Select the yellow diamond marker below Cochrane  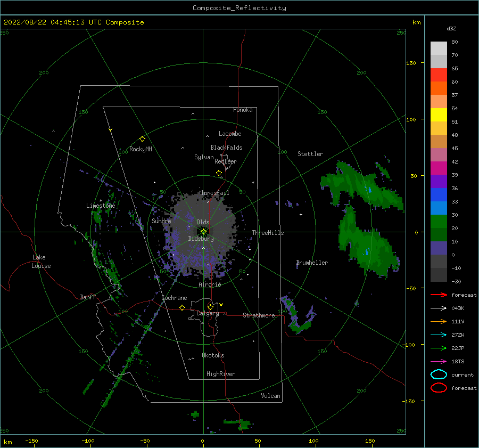pyautogui.click(x=183, y=307)
